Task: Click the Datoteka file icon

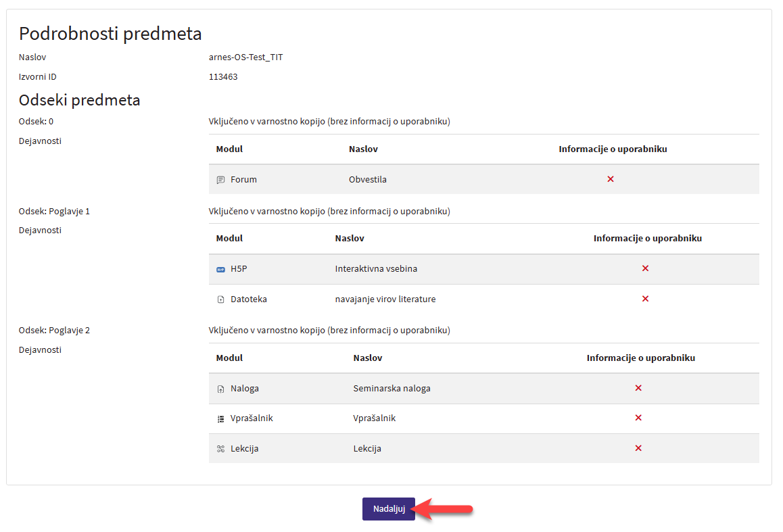Action: (x=220, y=299)
